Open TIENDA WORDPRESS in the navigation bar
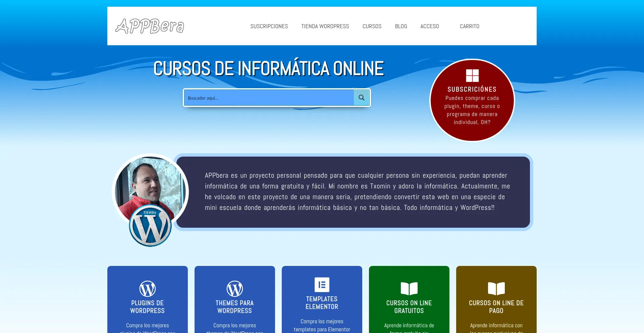The height and width of the screenshot is (333, 644). [325, 26]
